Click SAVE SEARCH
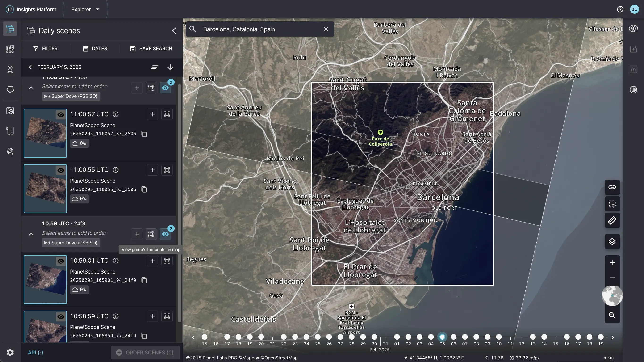Screen dimensions: 644x362 pos(151,49)
